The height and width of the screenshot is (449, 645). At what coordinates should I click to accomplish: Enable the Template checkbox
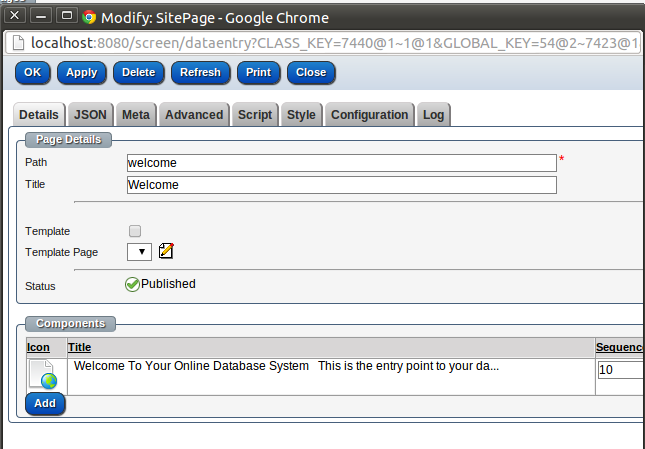tap(135, 231)
